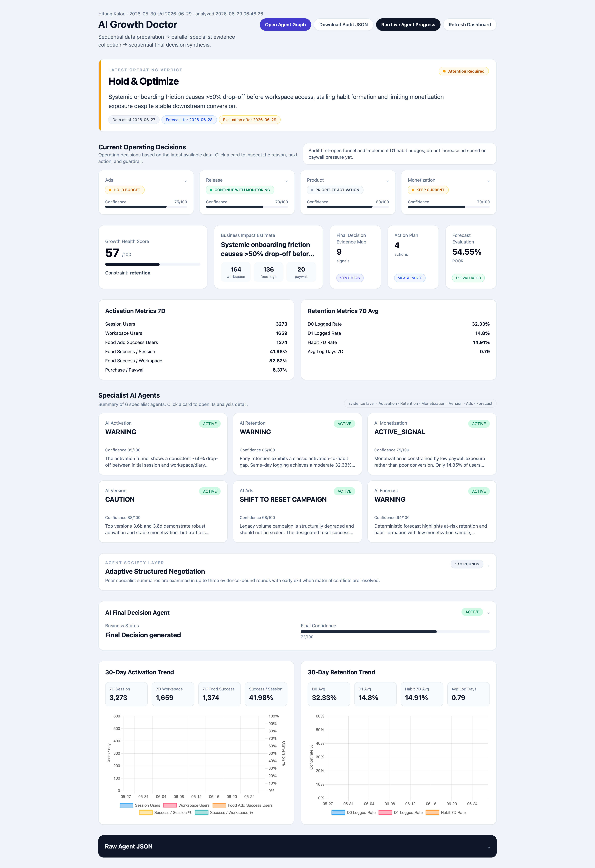Screen dimensions: 595x868
Task: Click the CONTINUE WITH MONITORING badge
Action: [x=240, y=190]
